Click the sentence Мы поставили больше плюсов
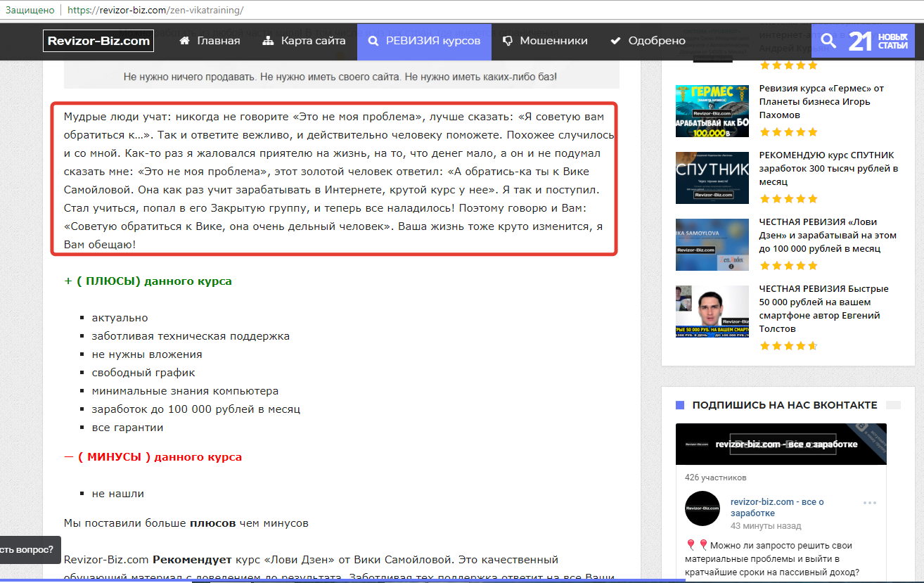The image size is (924, 583). click(x=186, y=523)
